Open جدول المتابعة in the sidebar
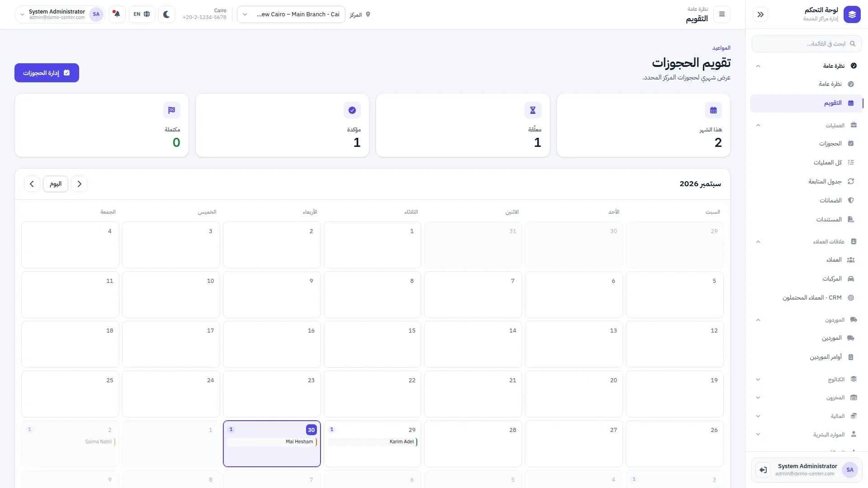 pyautogui.click(x=807, y=182)
